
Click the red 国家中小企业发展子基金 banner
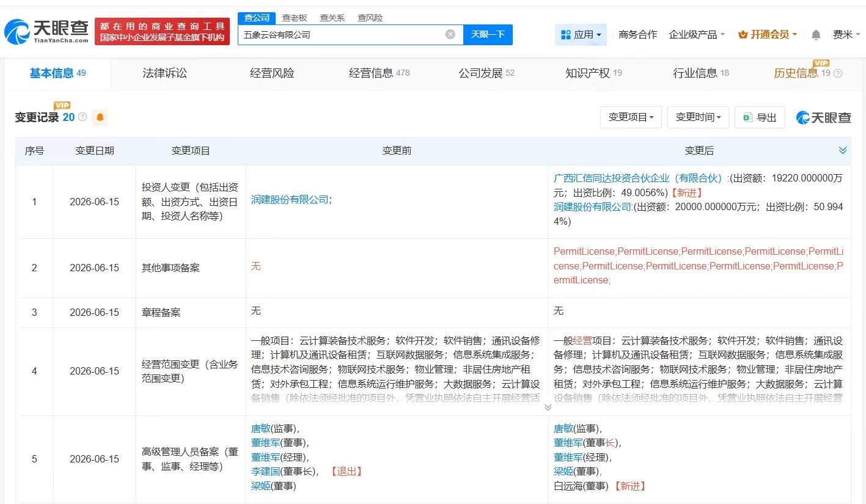162,32
